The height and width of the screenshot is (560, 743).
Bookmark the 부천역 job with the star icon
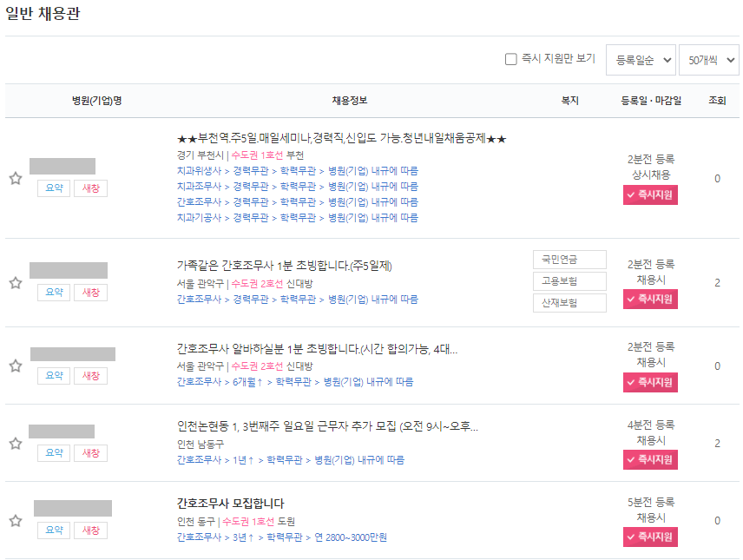[15, 180]
